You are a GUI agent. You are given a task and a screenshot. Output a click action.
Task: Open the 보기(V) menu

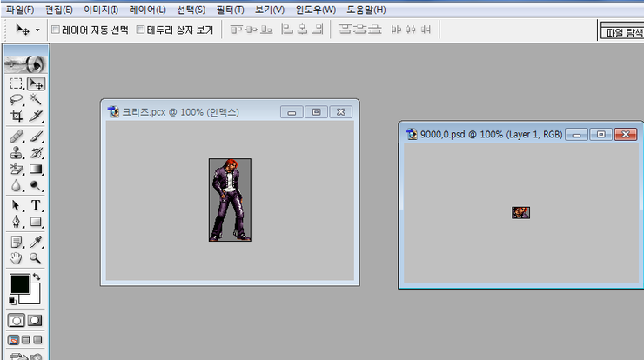(x=270, y=10)
